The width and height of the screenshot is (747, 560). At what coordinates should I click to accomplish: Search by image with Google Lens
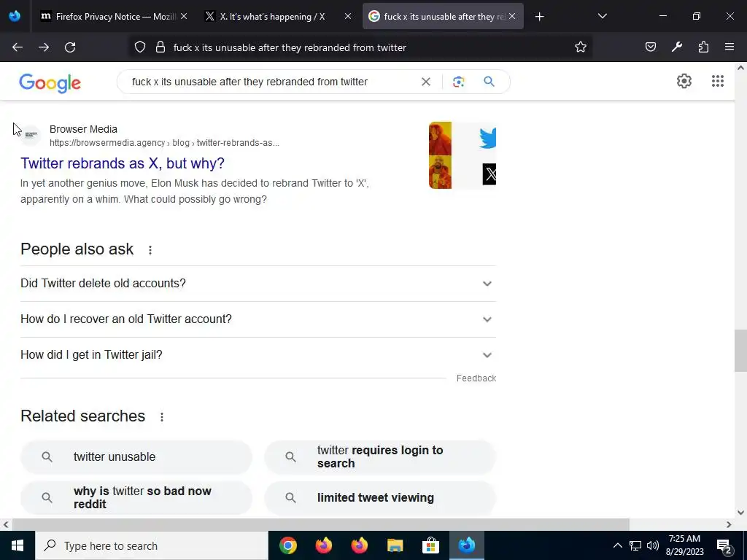[458, 82]
